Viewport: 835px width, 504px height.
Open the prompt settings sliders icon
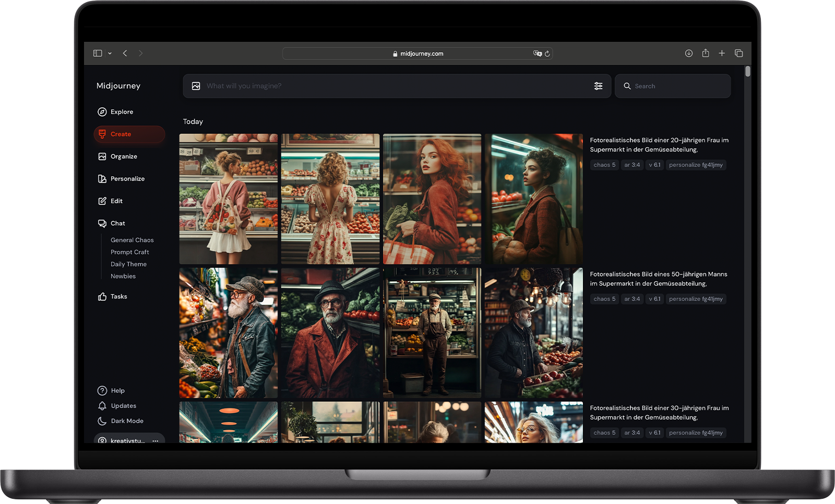coord(598,86)
